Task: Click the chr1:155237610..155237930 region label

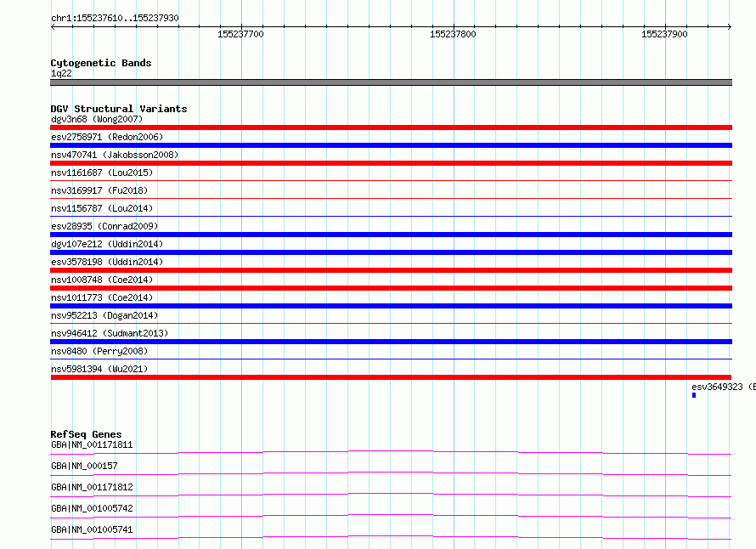Action: (x=115, y=18)
